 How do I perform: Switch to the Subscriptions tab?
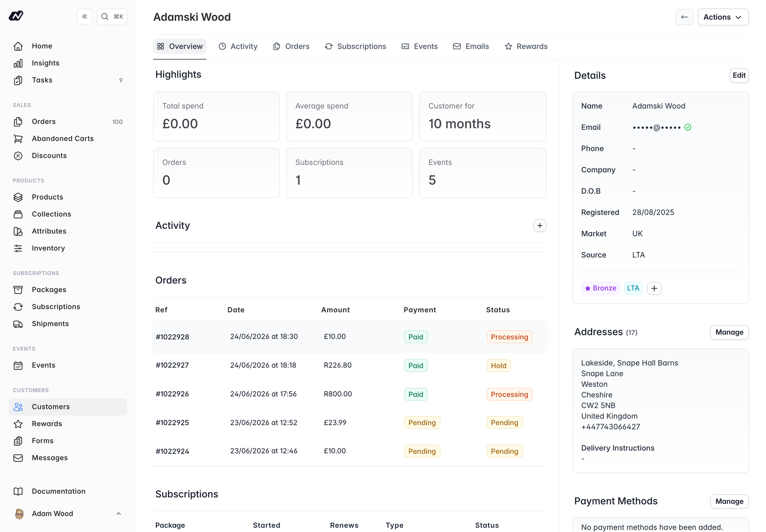point(355,46)
